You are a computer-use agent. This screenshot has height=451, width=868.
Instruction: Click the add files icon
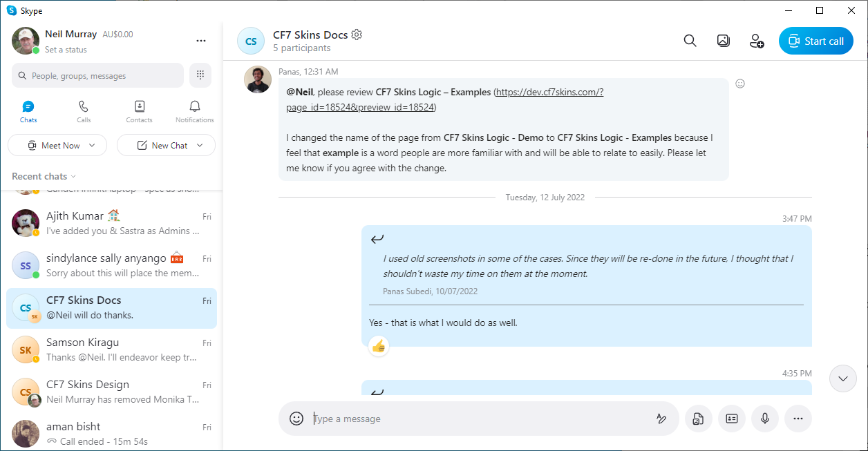pyautogui.click(x=698, y=419)
